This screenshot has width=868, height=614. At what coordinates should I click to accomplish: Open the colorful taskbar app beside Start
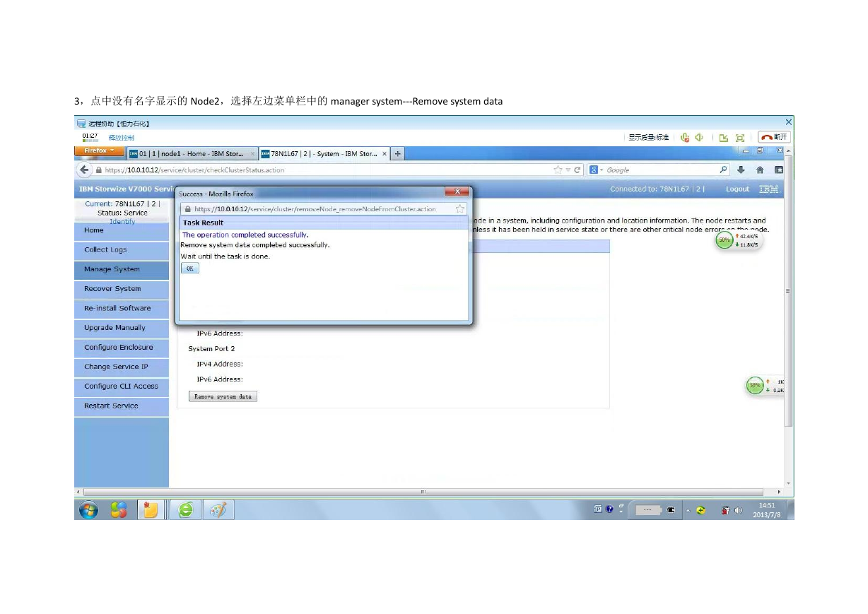click(x=119, y=510)
